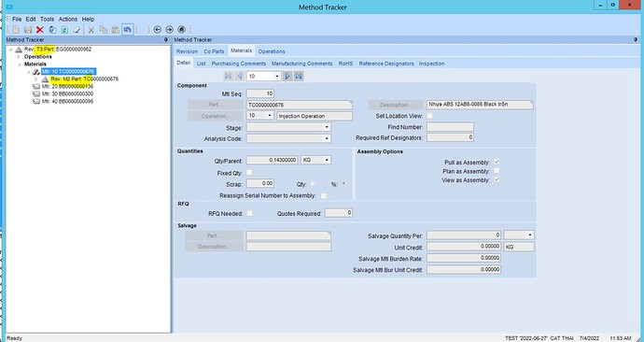
Task: Collapse the Materials tree node
Action: (x=19, y=64)
